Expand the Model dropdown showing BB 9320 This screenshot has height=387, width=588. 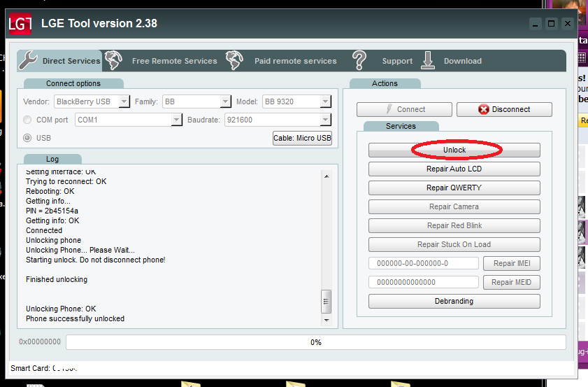[x=326, y=101]
